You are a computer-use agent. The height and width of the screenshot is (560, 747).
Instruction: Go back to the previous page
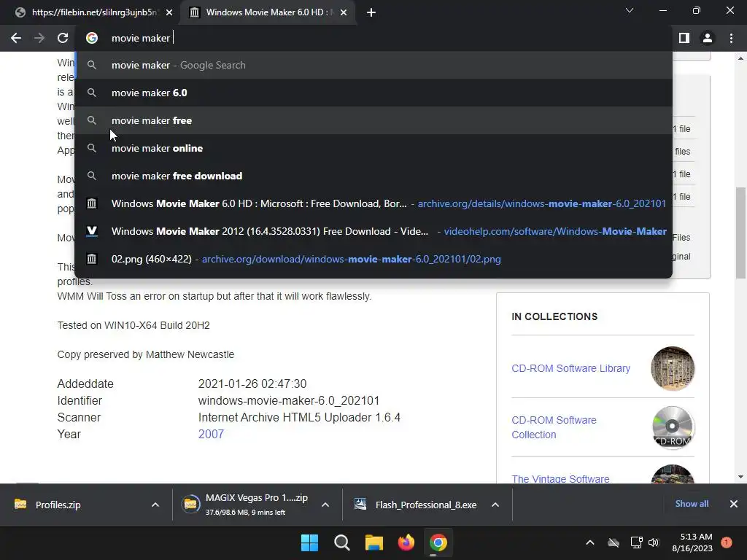pos(16,38)
